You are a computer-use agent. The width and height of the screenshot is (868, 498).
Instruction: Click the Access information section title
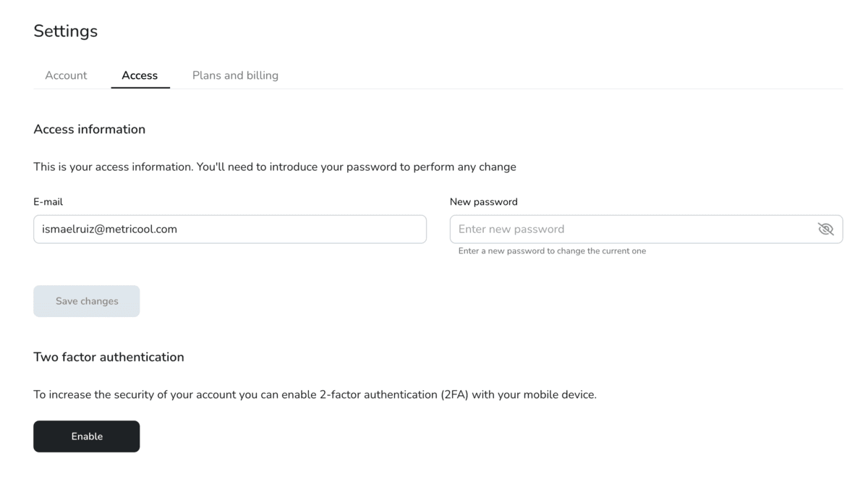coord(89,129)
